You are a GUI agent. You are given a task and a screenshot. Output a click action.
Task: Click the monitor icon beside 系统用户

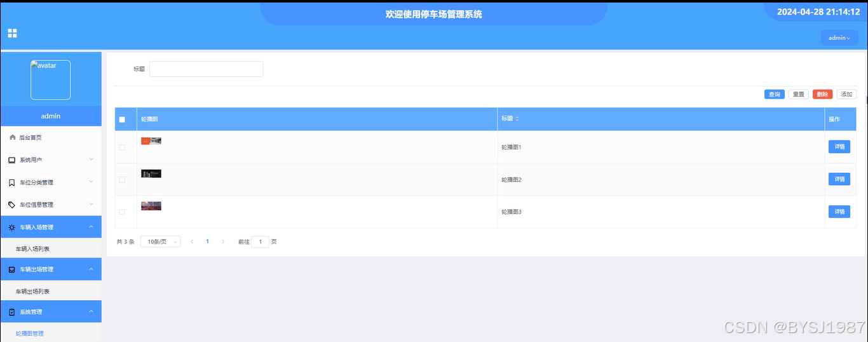(12, 160)
